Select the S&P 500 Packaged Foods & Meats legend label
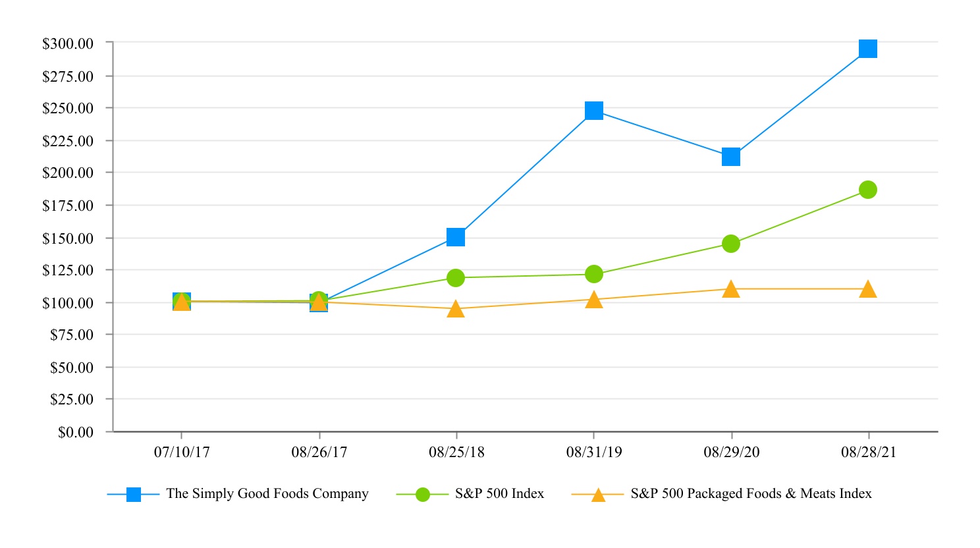980x548 pixels. [x=751, y=494]
